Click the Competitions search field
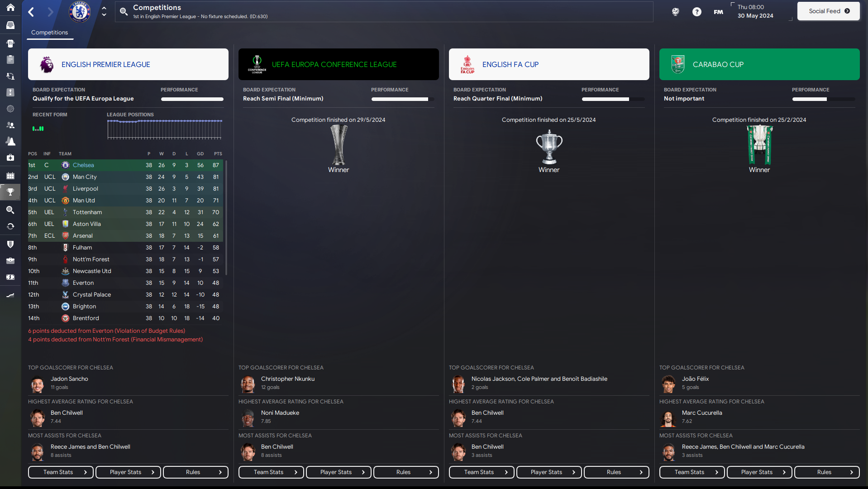 tap(384, 11)
